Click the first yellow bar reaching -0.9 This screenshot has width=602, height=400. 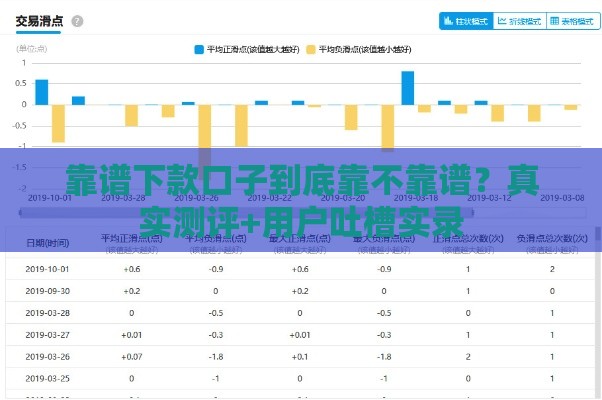coord(58,124)
